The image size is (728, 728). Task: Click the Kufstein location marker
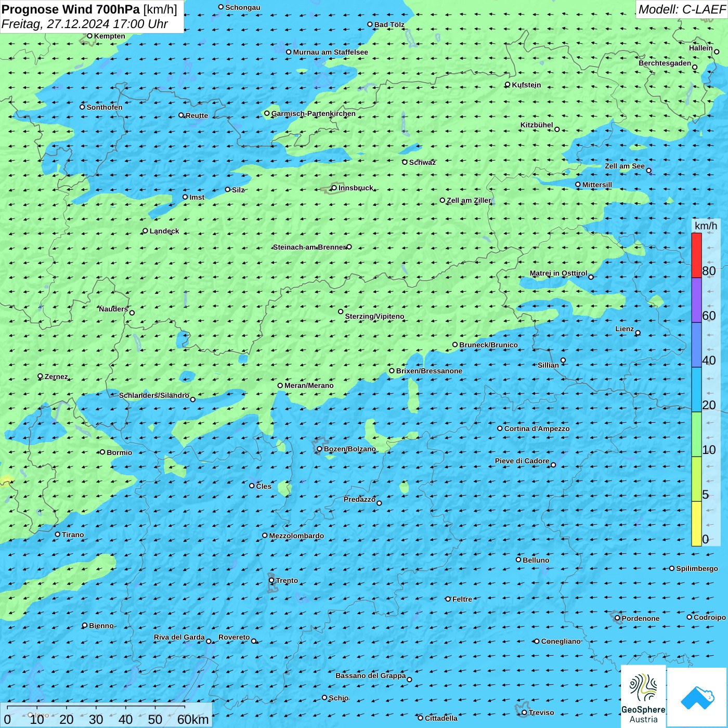click(x=508, y=84)
